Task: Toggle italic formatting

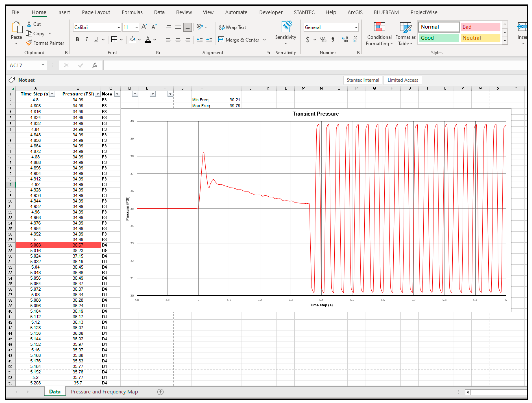Action: point(87,39)
